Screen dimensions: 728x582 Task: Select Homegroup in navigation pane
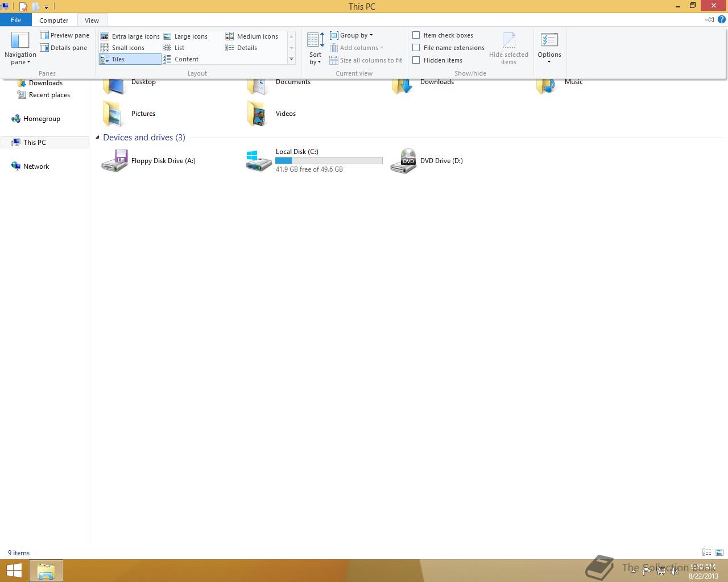(36, 119)
